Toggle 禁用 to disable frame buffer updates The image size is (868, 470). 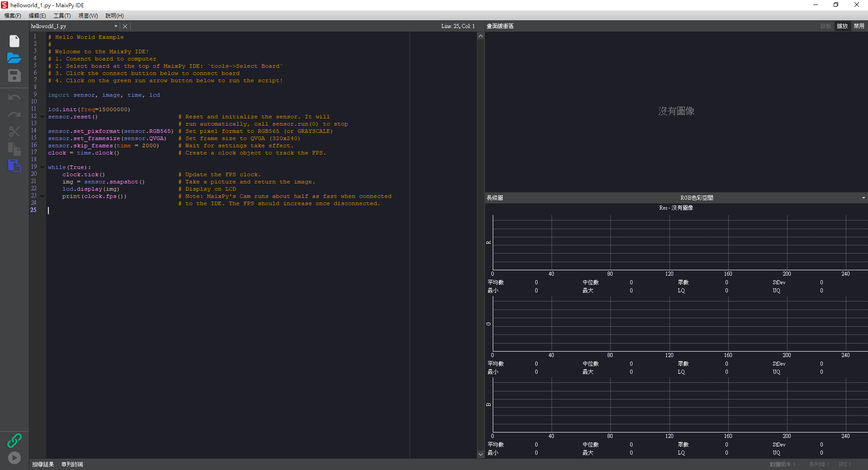pos(859,26)
